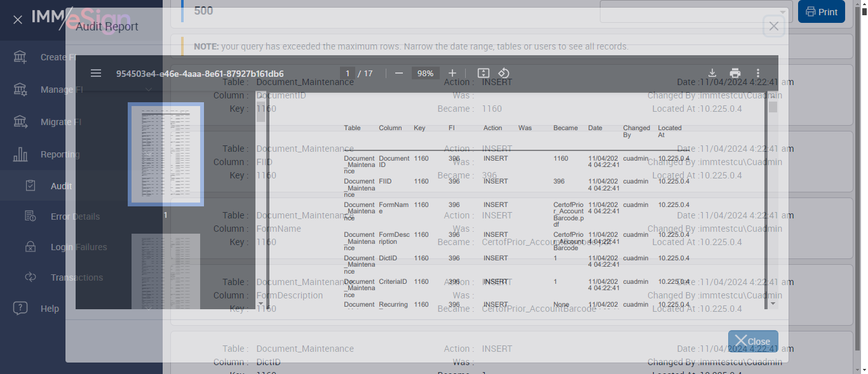
Task: Click the fit to page icon
Action: point(483,73)
